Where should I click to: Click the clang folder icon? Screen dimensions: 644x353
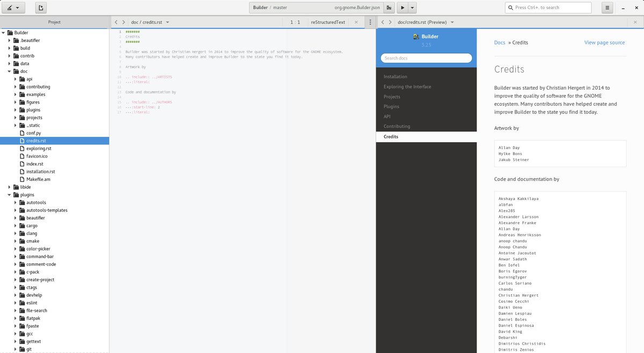[22, 233]
